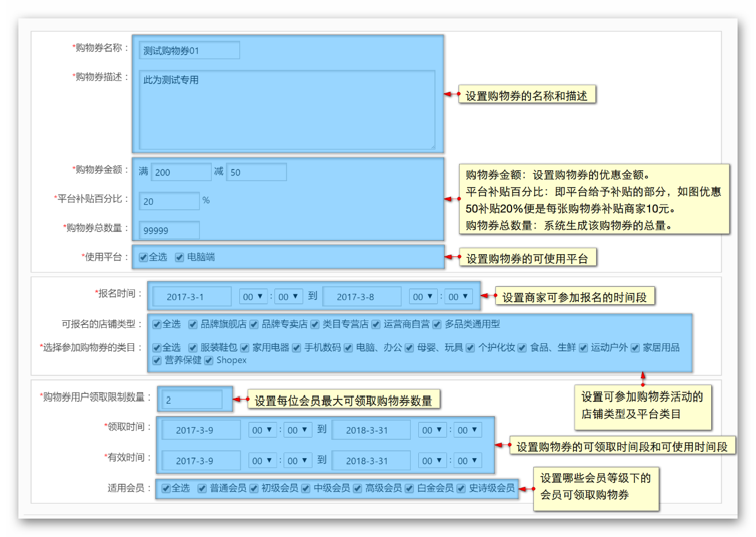
Task: Click the 满 amount field showing 200
Action: 181,172
